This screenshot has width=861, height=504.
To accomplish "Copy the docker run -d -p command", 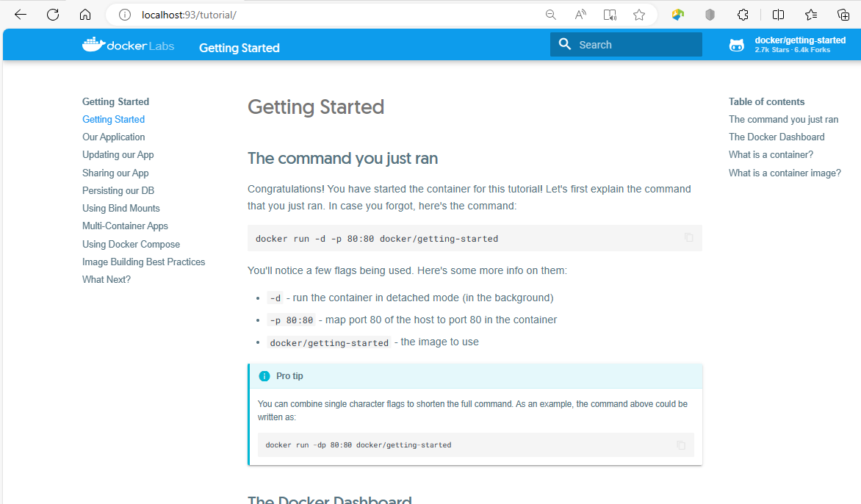I will point(689,238).
